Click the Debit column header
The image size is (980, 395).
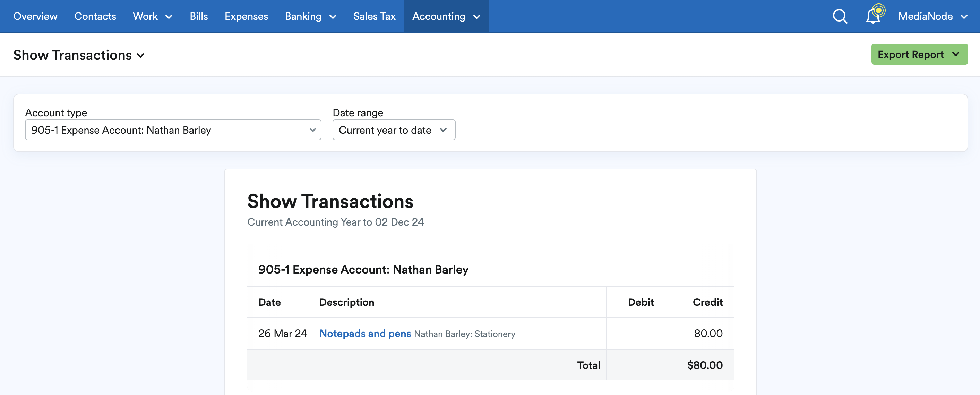pos(641,302)
